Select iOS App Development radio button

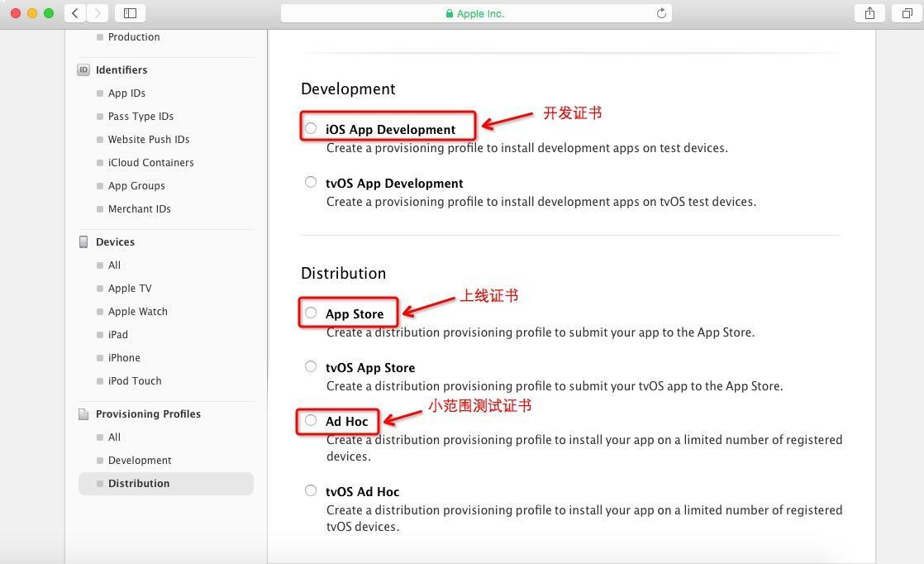(x=311, y=128)
